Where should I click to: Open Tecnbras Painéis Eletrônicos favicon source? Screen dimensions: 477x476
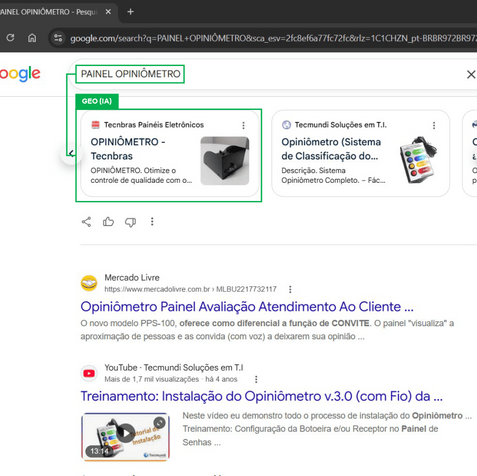[x=95, y=125]
